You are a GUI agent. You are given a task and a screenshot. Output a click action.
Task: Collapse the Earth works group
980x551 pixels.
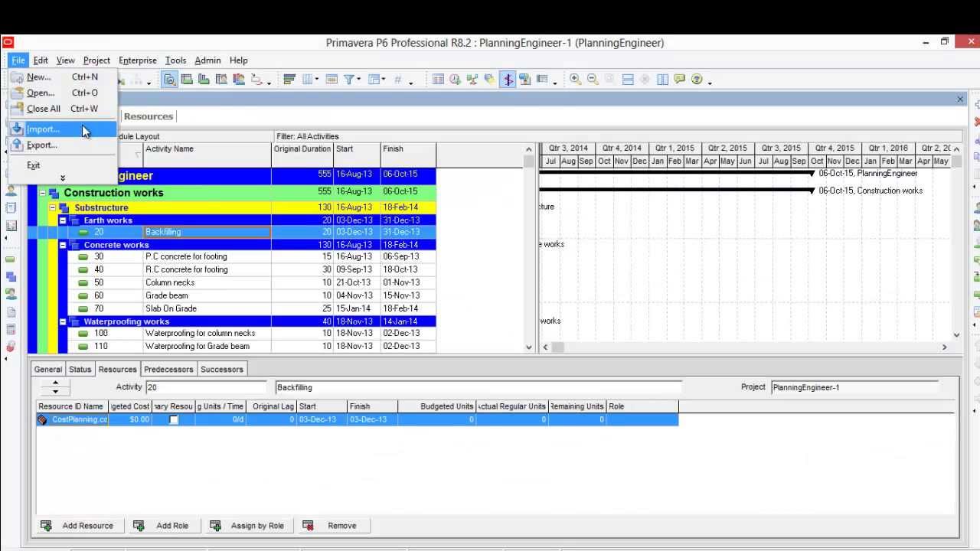pyautogui.click(x=63, y=220)
